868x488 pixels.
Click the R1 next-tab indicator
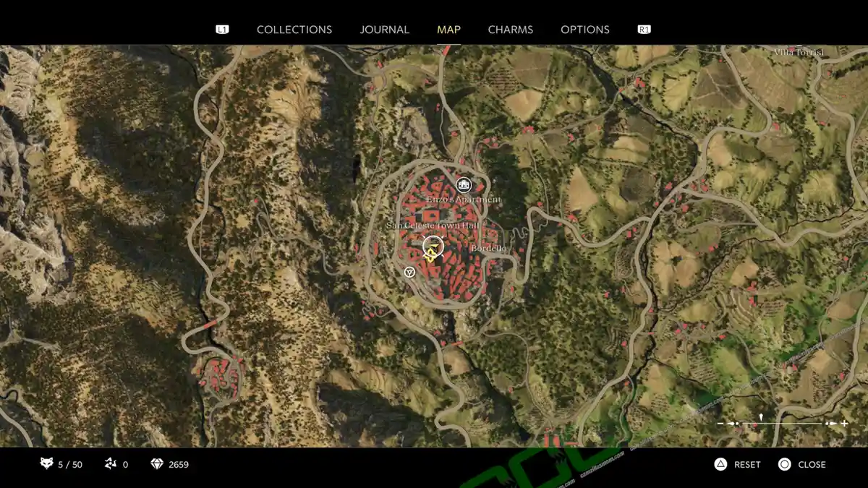644,30
